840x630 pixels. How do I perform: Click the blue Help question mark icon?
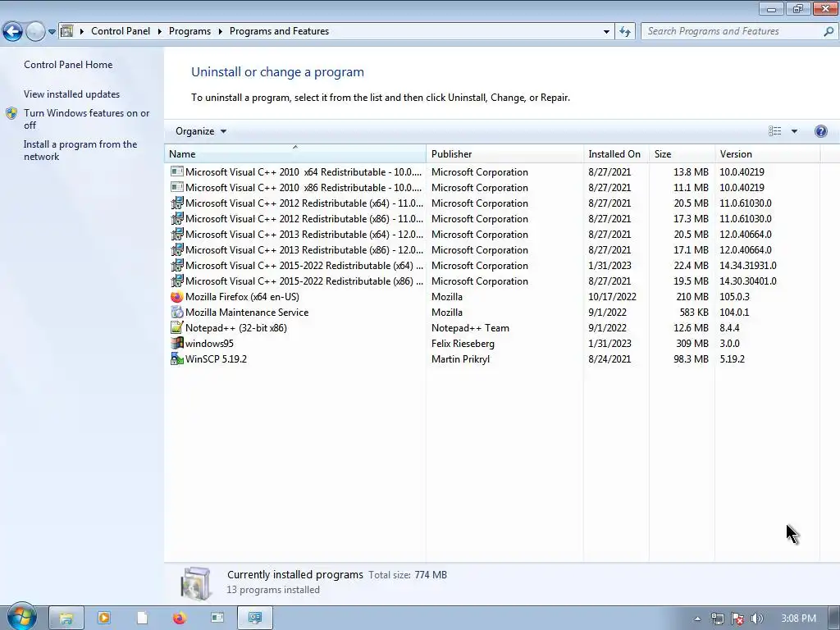tap(820, 131)
